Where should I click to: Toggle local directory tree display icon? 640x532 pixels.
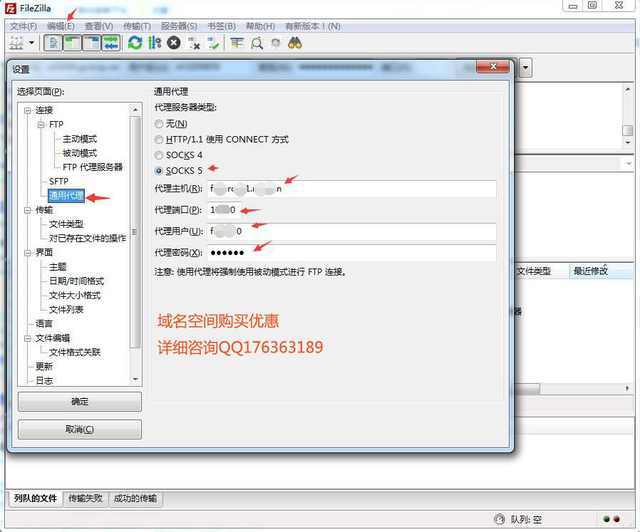coord(72,42)
